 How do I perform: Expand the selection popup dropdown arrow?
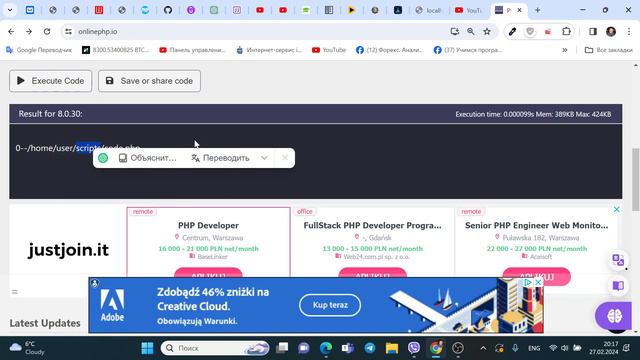(x=264, y=158)
